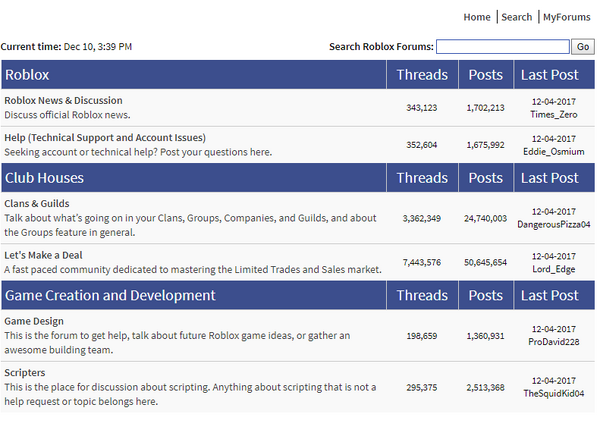The image size is (600, 436).
Task: Click the 12-04-2017 date above Times_Zero
Action: tap(554, 102)
